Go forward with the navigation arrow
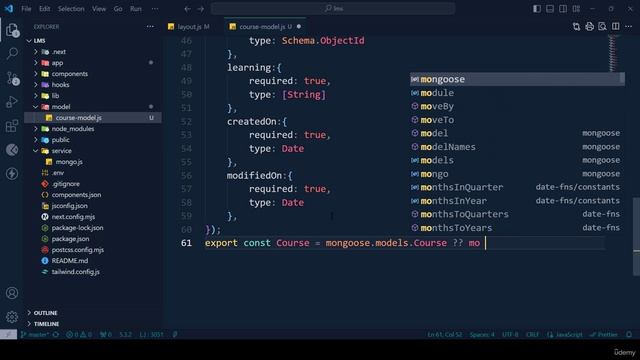 coord(200,9)
